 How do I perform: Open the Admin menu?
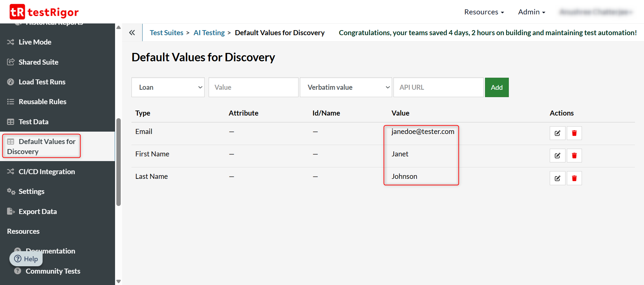coord(531,12)
